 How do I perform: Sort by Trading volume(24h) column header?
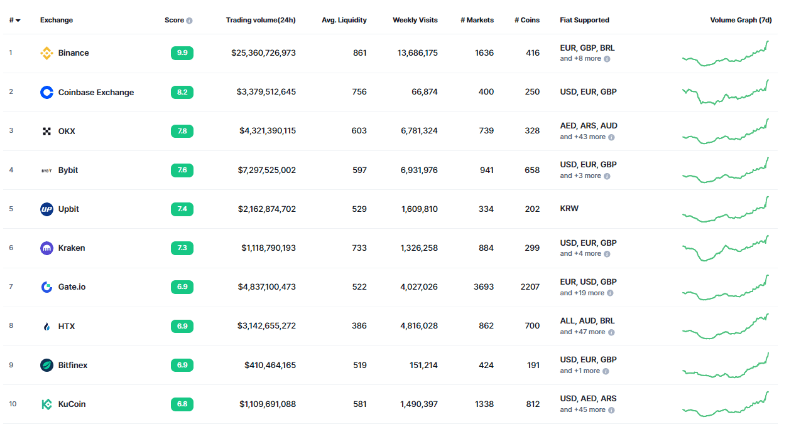point(260,20)
